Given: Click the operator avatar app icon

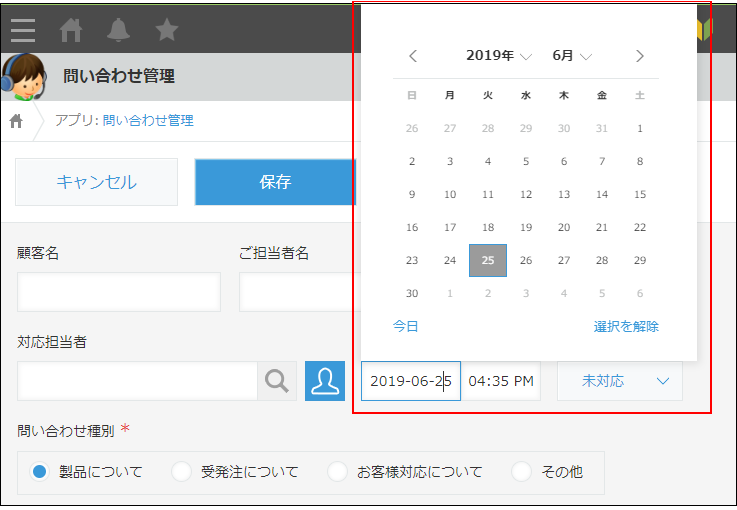Looking at the screenshot, I should coord(24,77).
